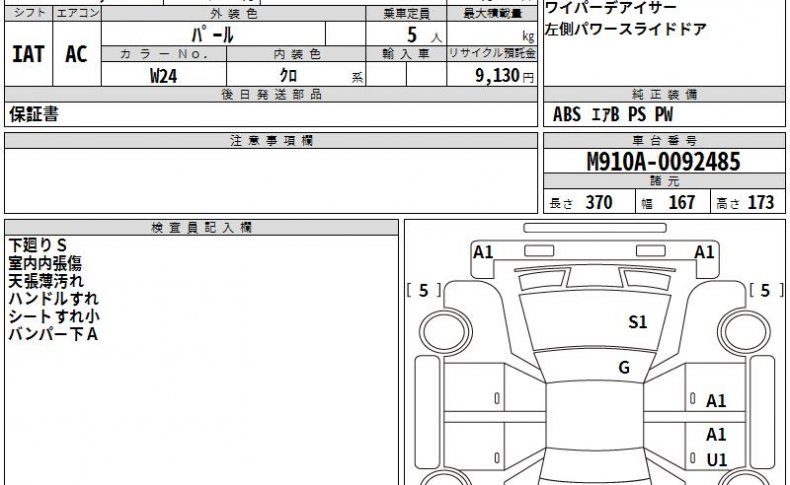Select the ワイパーデアイサー option text

click(611, 8)
